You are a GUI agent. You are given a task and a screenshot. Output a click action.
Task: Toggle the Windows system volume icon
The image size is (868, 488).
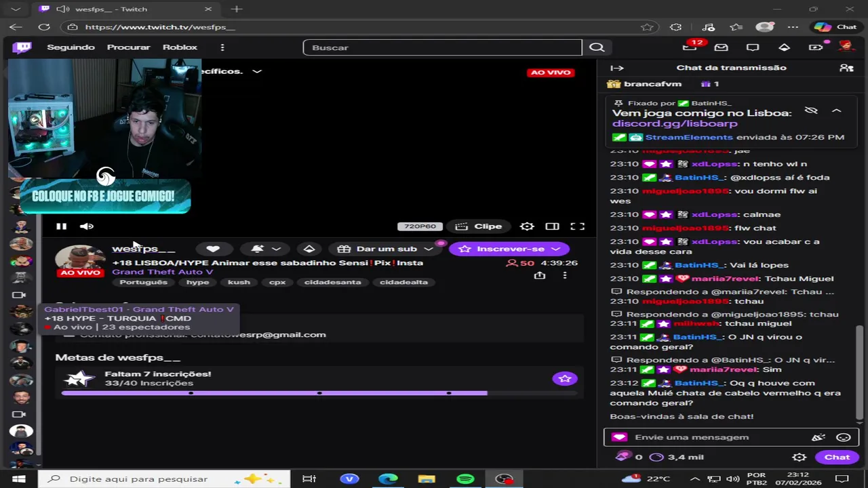click(x=733, y=479)
